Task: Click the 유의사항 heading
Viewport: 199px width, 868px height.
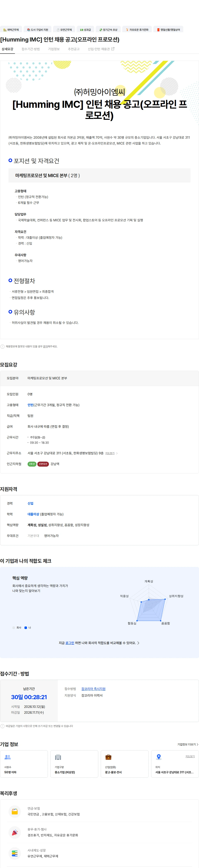Action: 24,312
